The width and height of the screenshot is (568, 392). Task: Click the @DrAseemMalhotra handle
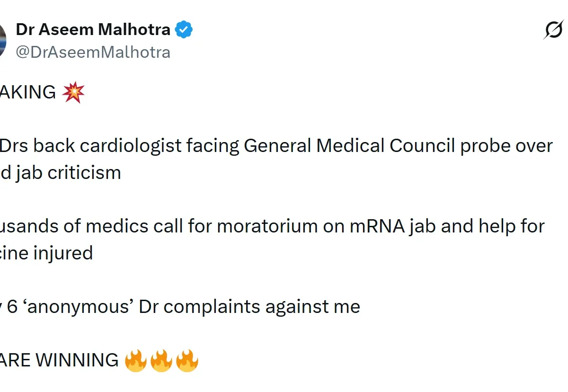coord(93,52)
